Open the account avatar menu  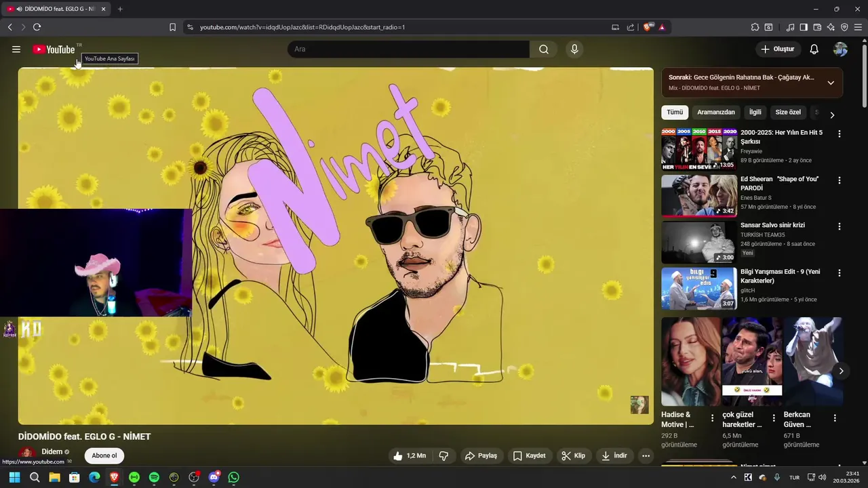click(840, 49)
